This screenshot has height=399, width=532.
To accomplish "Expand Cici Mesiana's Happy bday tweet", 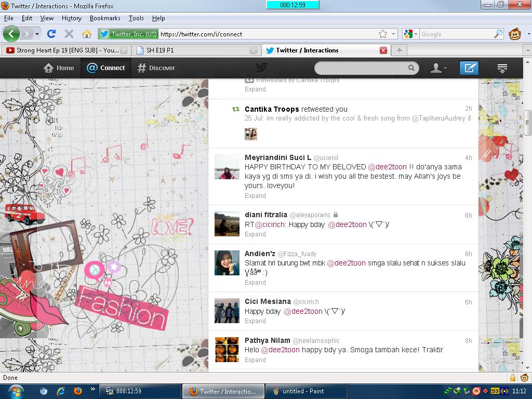I will [255, 321].
